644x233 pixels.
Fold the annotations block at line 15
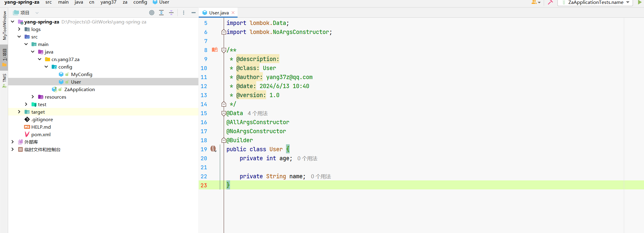tap(224, 113)
